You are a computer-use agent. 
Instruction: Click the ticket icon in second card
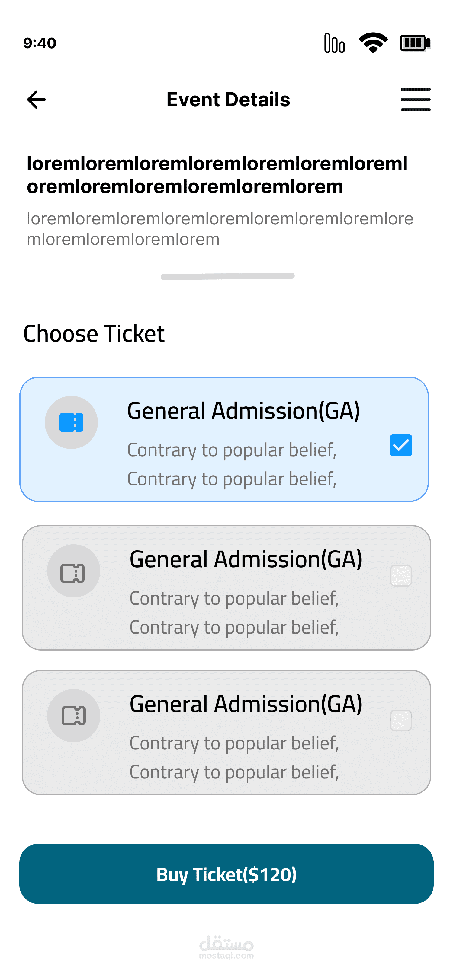[x=73, y=571]
